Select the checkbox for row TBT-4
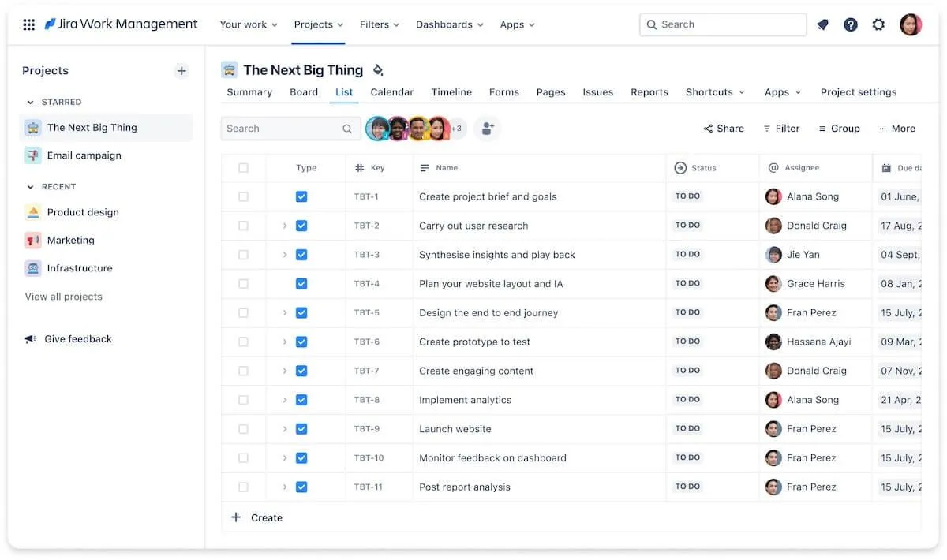Screen dimensions: 947x560 click(243, 284)
